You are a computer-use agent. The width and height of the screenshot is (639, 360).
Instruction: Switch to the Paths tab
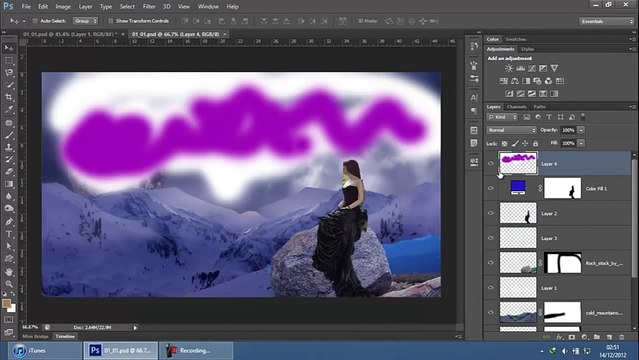point(540,107)
